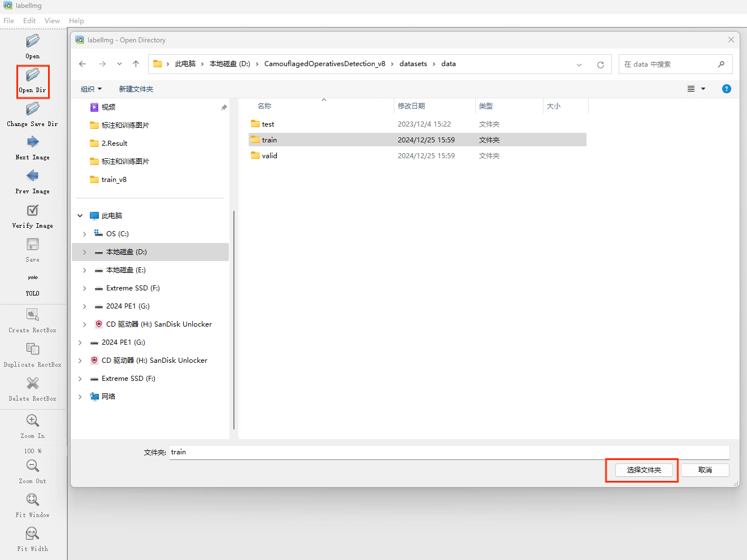Expand the OS (C:) drive node

[85, 234]
